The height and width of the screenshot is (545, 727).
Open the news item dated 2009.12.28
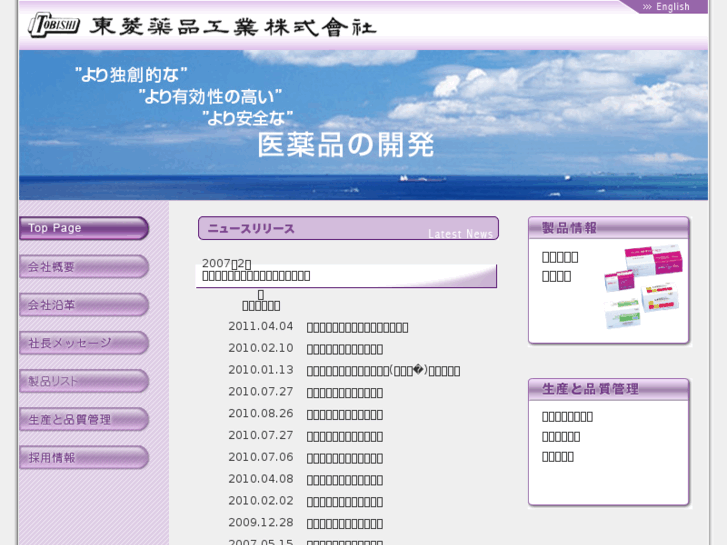tap(345, 523)
